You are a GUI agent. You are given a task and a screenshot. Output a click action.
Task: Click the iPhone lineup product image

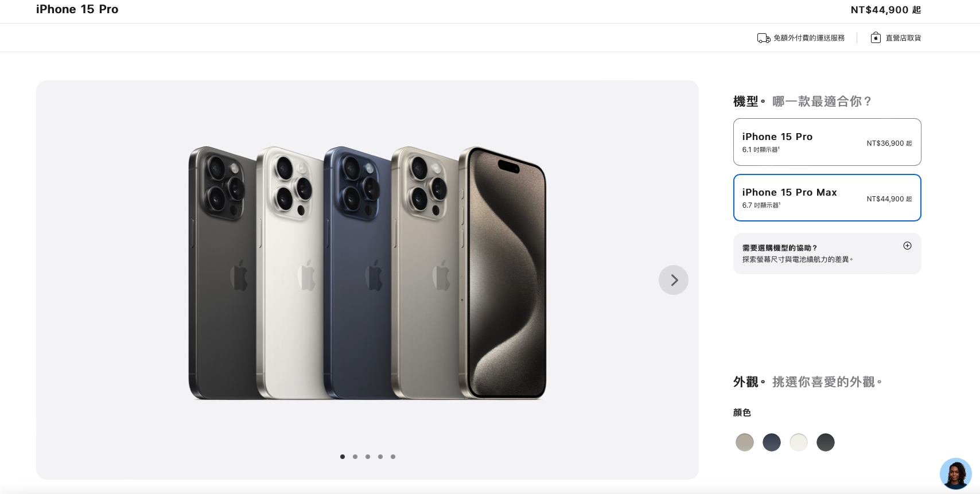367,273
